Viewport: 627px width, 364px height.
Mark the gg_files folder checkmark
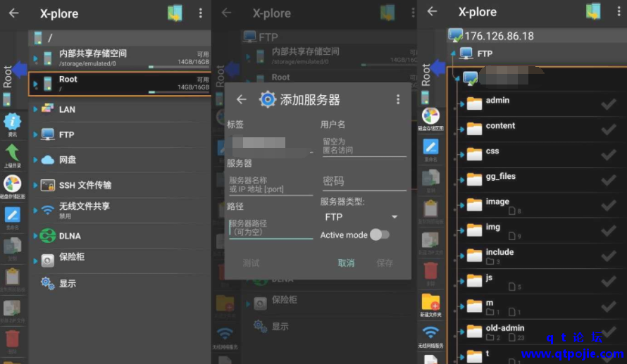point(609,180)
